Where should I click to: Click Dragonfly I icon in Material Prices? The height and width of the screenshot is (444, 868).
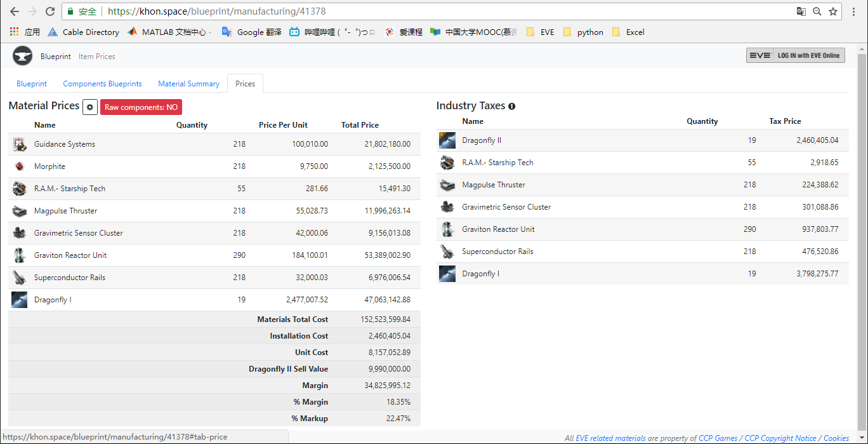pyautogui.click(x=19, y=300)
